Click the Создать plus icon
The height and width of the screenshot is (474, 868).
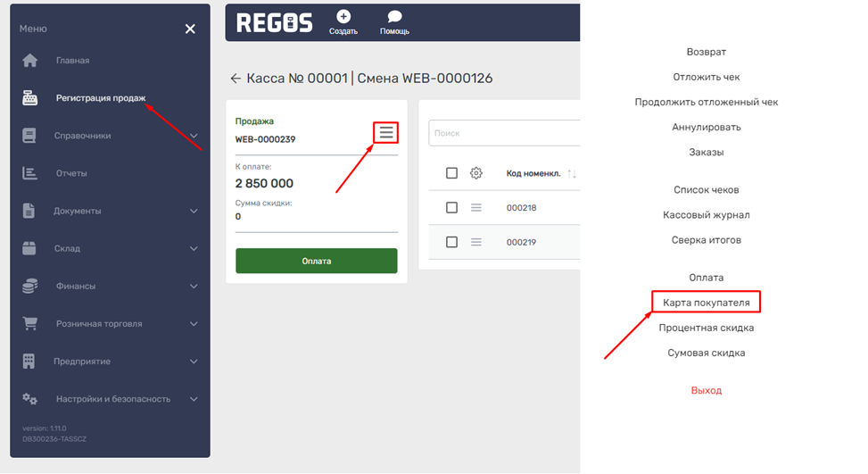[x=343, y=17]
